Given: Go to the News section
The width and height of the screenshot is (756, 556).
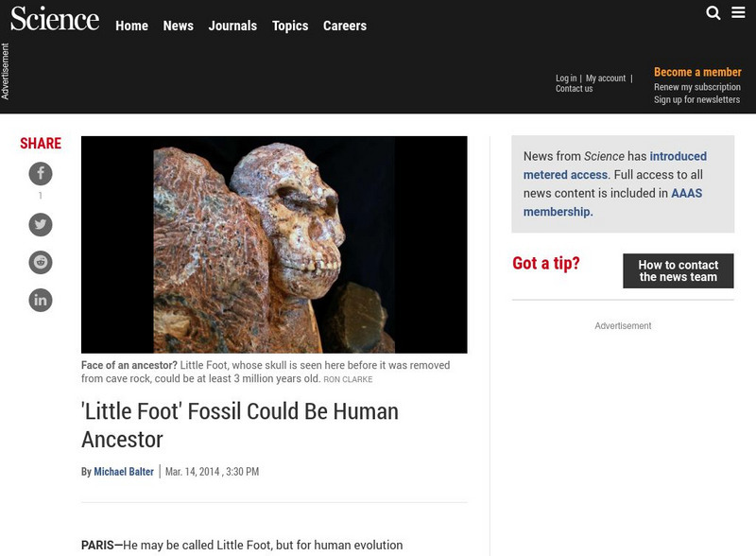Looking at the screenshot, I should click(178, 26).
